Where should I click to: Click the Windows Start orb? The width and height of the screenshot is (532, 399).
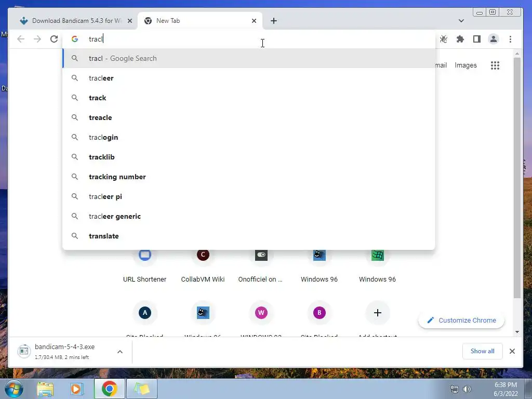[x=14, y=389]
